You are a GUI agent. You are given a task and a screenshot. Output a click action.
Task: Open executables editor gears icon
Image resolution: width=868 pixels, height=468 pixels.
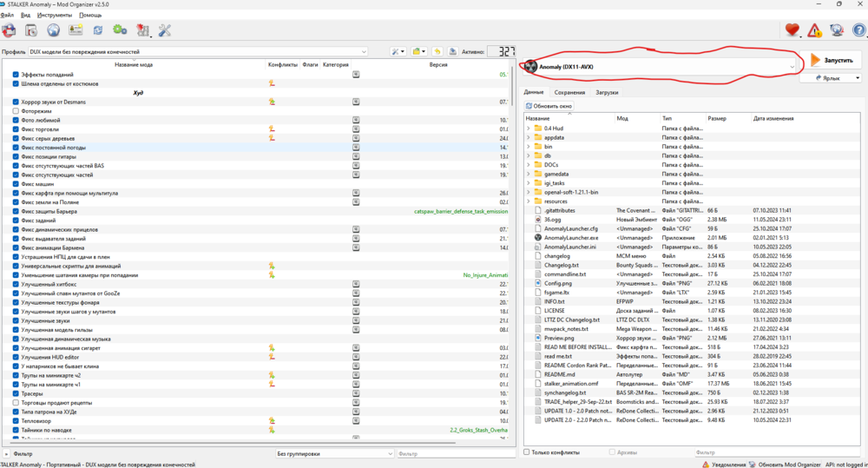[x=120, y=30]
